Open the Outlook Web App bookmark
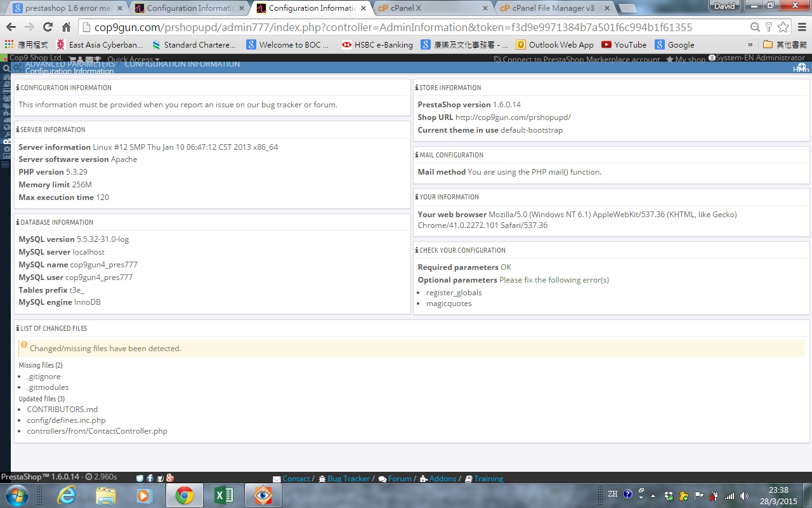 (x=555, y=45)
